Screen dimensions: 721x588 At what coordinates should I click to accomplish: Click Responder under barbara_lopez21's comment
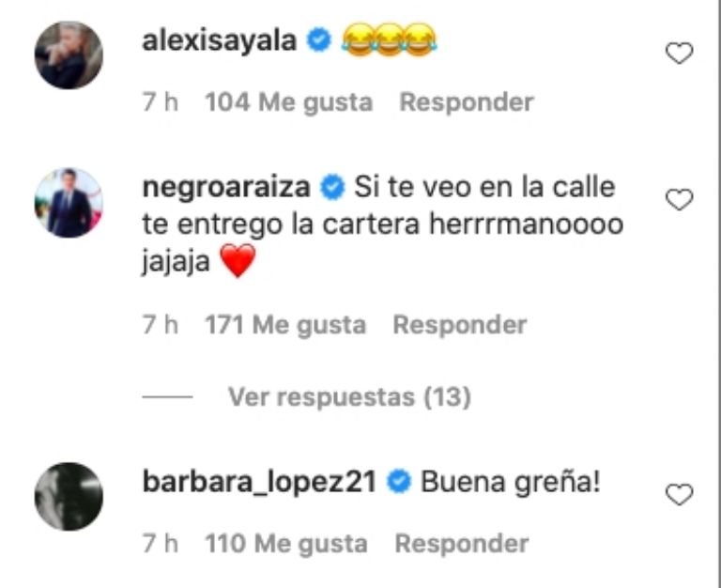point(462,543)
